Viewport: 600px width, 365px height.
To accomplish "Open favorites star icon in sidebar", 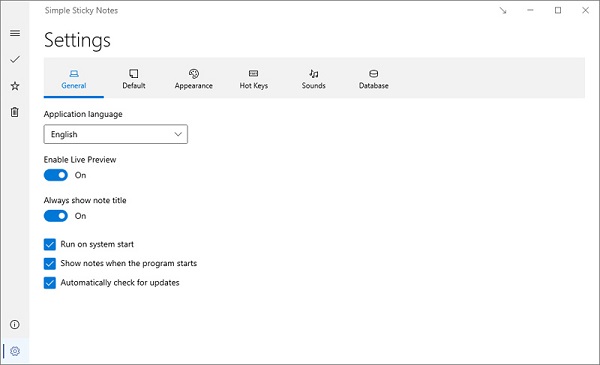I will tap(15, 86).
